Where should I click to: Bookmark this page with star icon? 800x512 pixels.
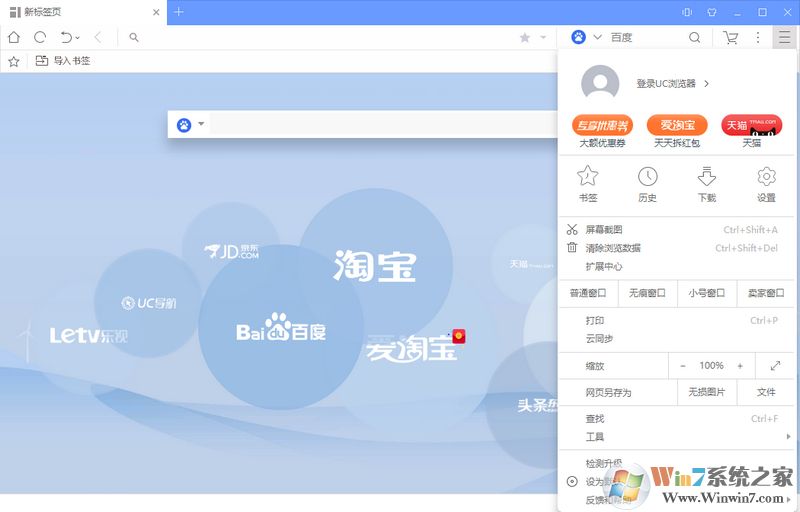tap(524, 37)
